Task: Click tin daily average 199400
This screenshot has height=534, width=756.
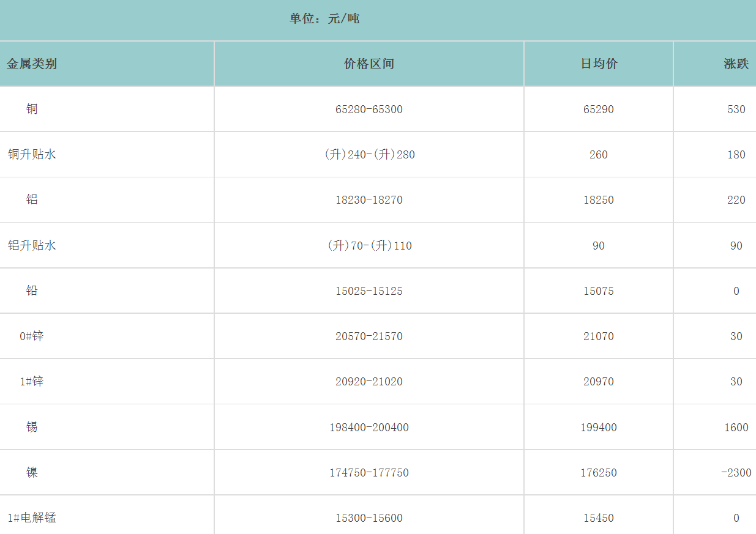Action: pyautogui.click(x=599, y=428)
